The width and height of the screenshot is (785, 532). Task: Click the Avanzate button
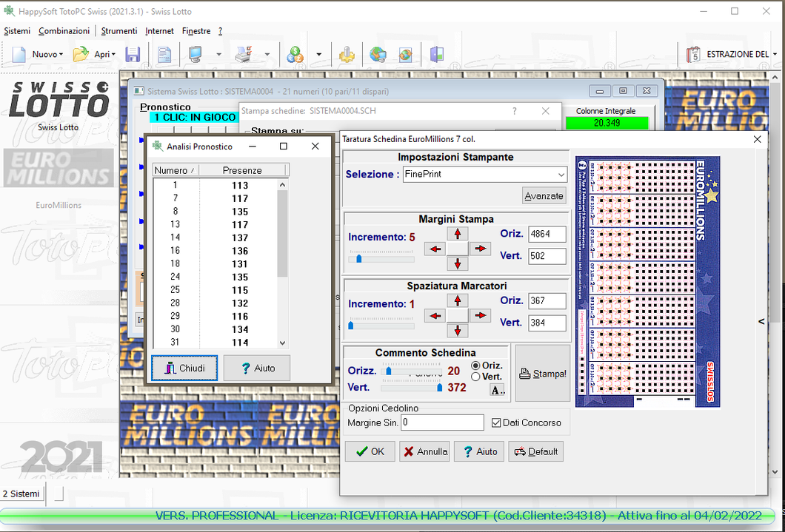(544, 196)
